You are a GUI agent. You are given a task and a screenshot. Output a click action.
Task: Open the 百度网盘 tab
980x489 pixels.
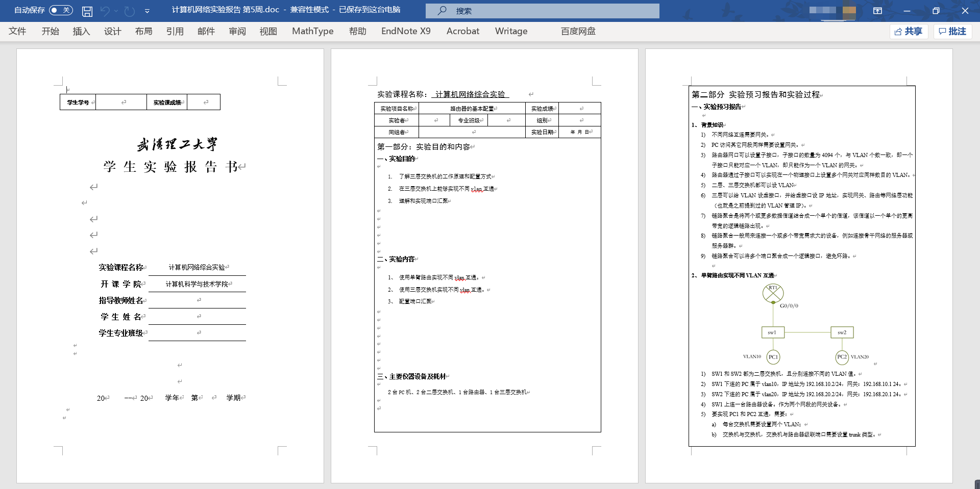pos(578,31)
